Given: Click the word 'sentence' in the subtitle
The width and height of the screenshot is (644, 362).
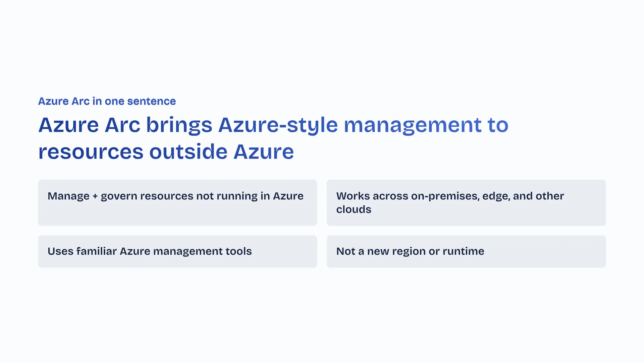Looking at the screenshot, I should [151, 101].
